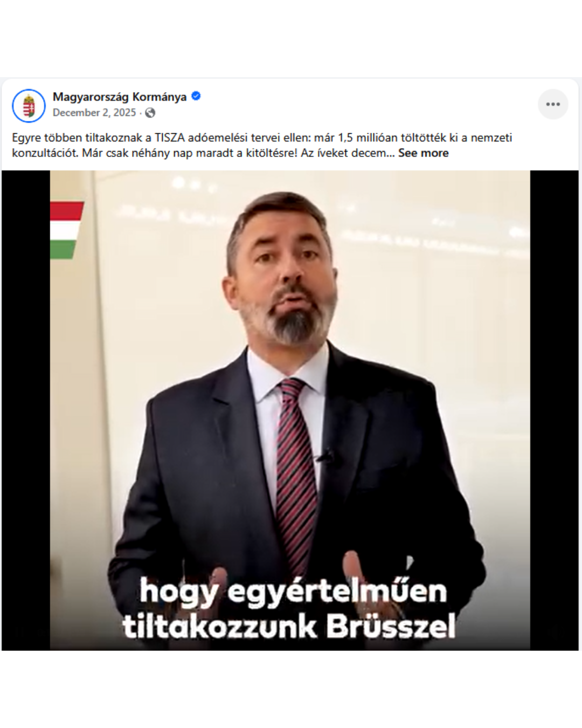Click the caption line starting "konzultációt. Már csak"
The height and width of the screenshot is (728, 582).
[x=205, y=153]
